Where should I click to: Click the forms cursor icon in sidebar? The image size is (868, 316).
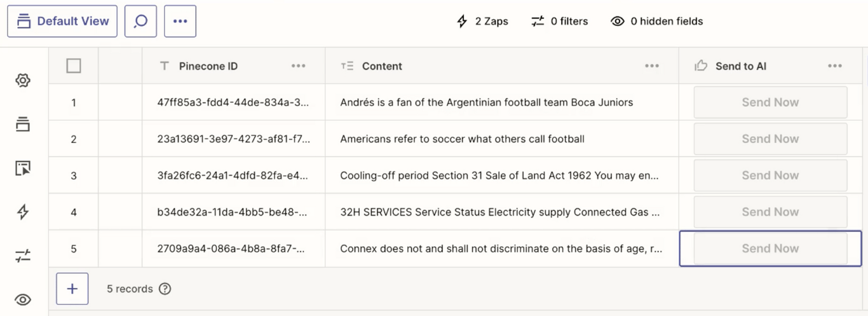(x=23, y=168)
